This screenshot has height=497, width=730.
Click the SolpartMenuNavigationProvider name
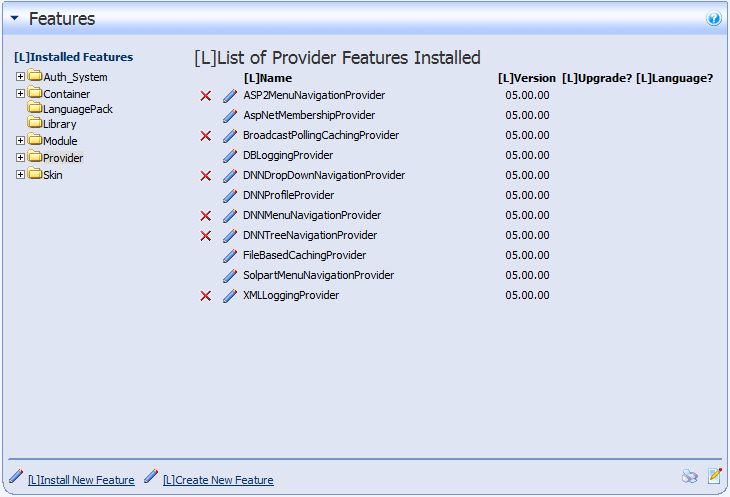(318, 275)
